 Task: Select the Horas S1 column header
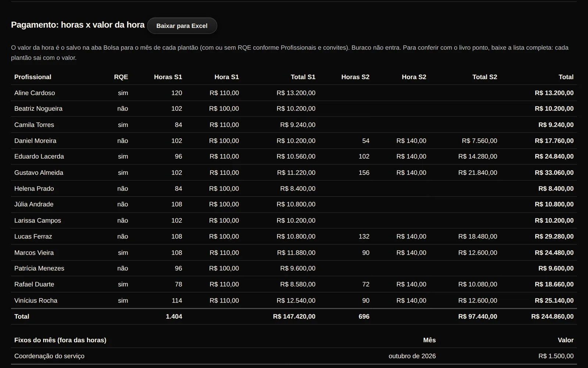(x=168, y=77)
